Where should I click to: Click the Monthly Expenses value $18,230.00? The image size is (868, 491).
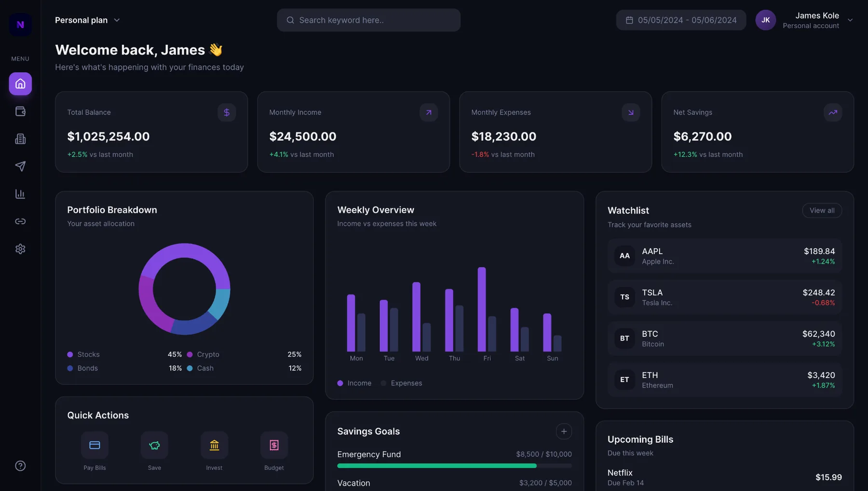point(503,136)
